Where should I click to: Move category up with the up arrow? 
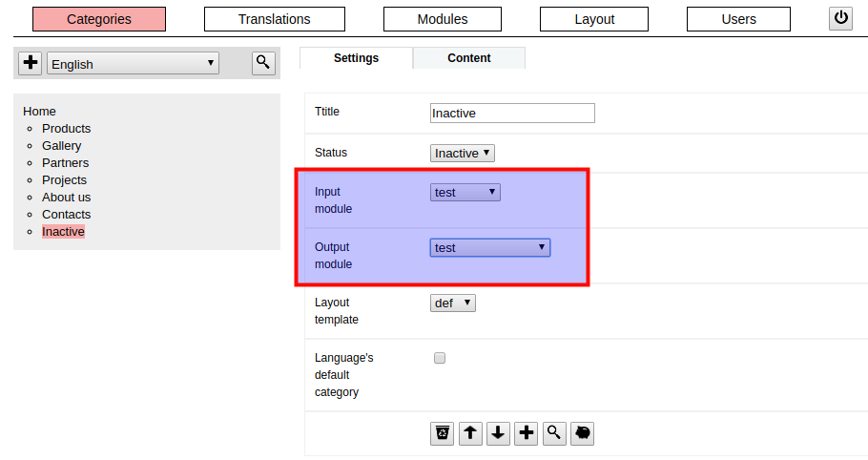[x=470, y=433]
